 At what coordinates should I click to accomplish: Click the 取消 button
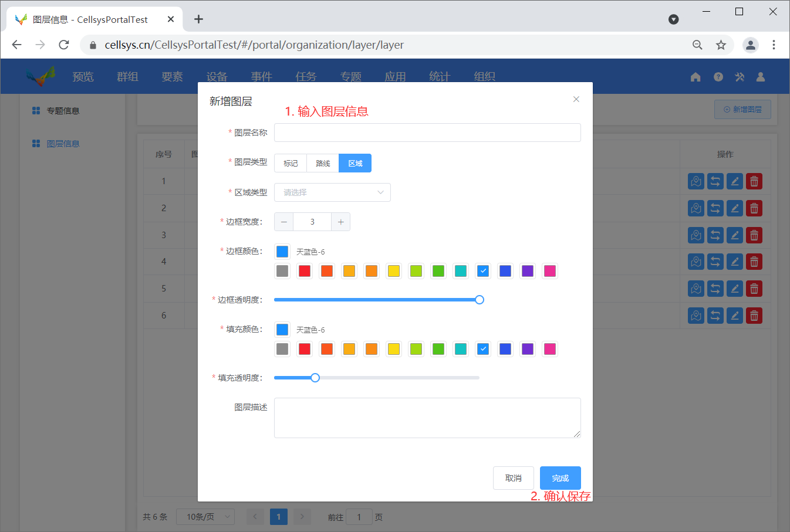tap(514, 478)
